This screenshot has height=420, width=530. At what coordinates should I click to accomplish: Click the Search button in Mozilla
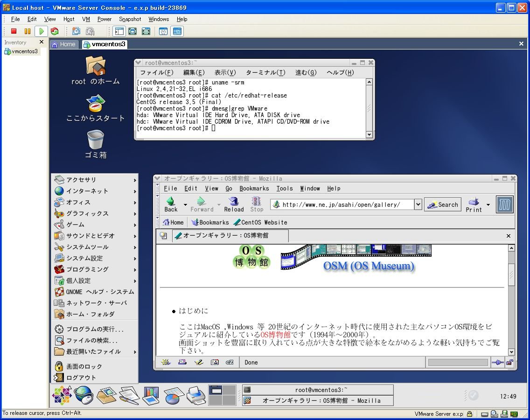(x=443, y=204)
